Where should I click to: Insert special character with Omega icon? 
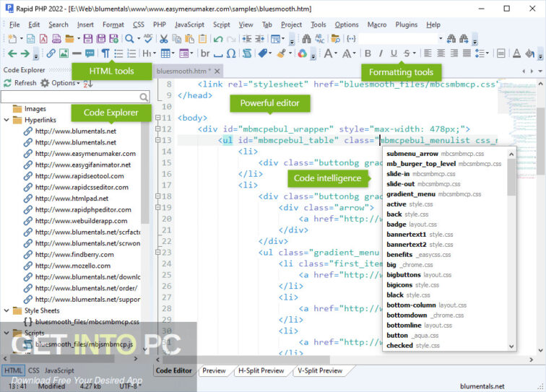pos(231,53)
